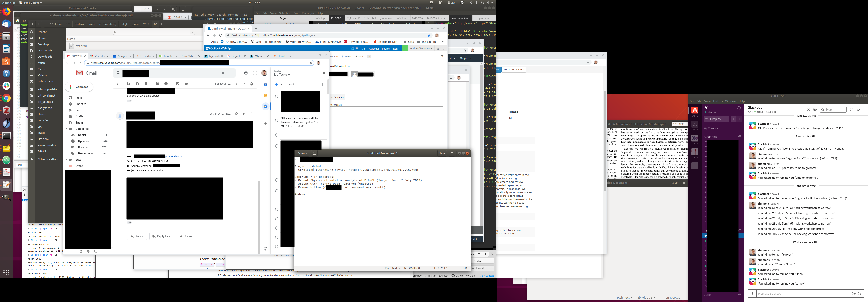This screenshot has height=302, width=868.
Task: Star the 28 Jun 2019 email
Action: point(236,114)
